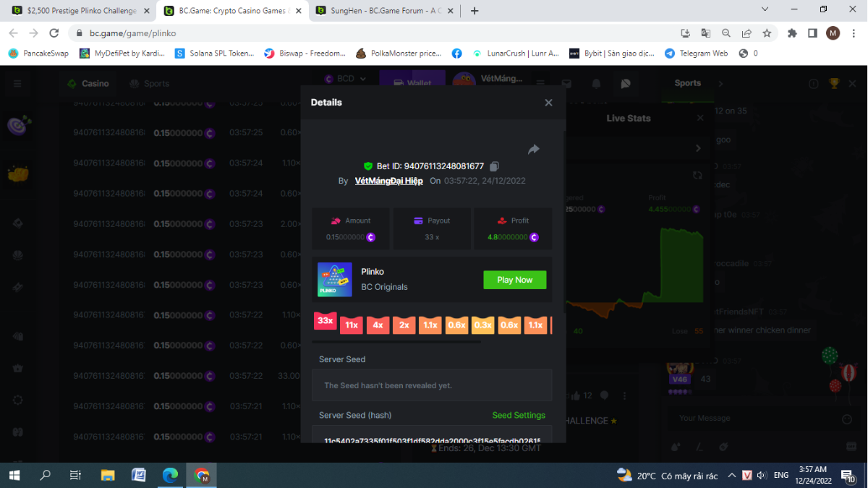Viewport: 868px width, 488px height.
Task: Switch to the Prestige Plinko Challenge tab
Action: pos(81,11)
